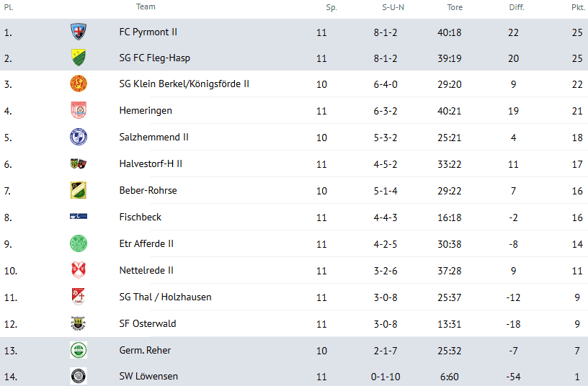Click the Halvestorf-H II double logo
588x386 pixels.
tap(79, 163)
